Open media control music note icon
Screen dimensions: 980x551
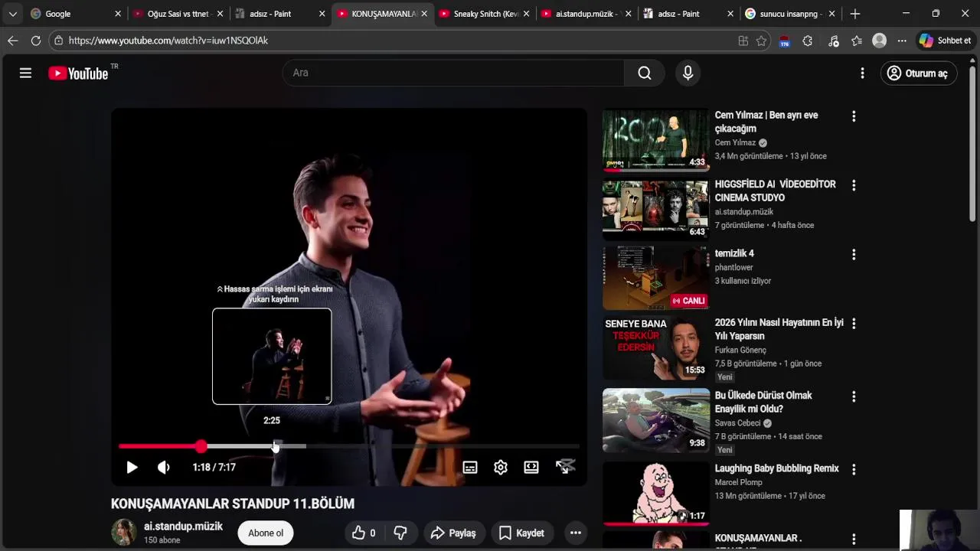[x=834, y=41]
